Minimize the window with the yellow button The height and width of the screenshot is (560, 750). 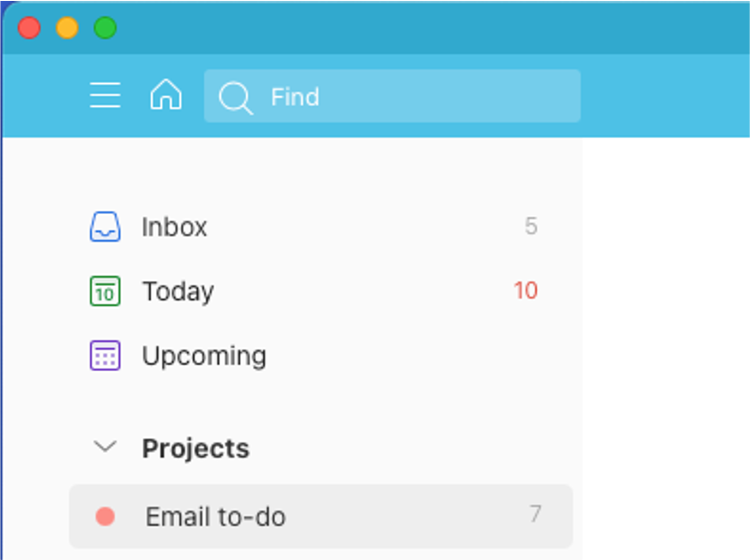pos(67,28)
